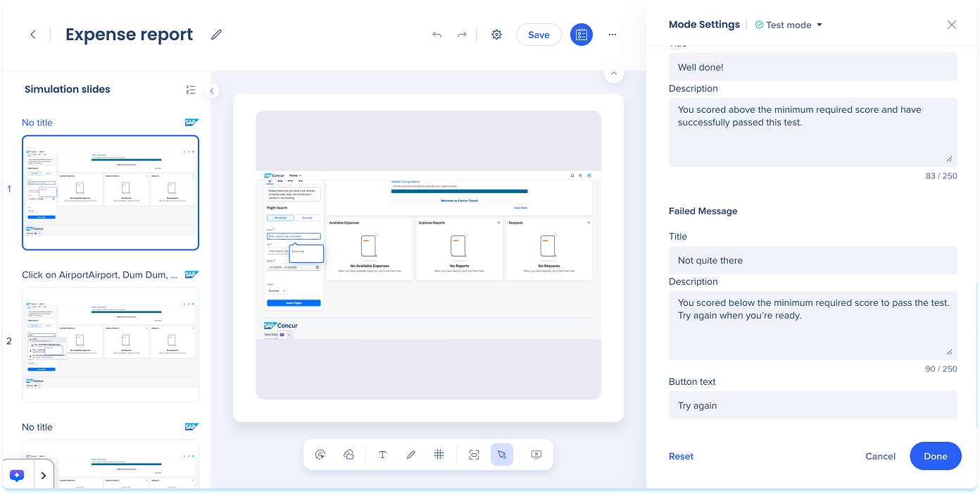
Task: Click the undo arrow in header
Action: (x=437, y=35)
